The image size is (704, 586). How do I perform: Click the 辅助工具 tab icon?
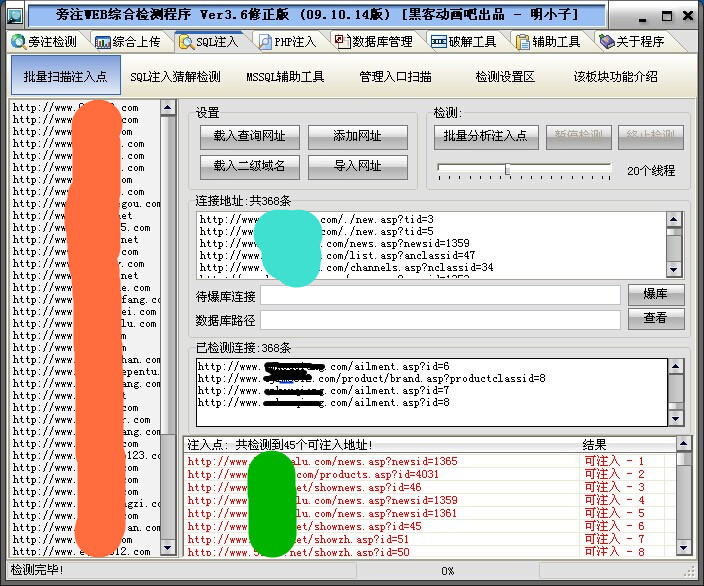(524, 42)
